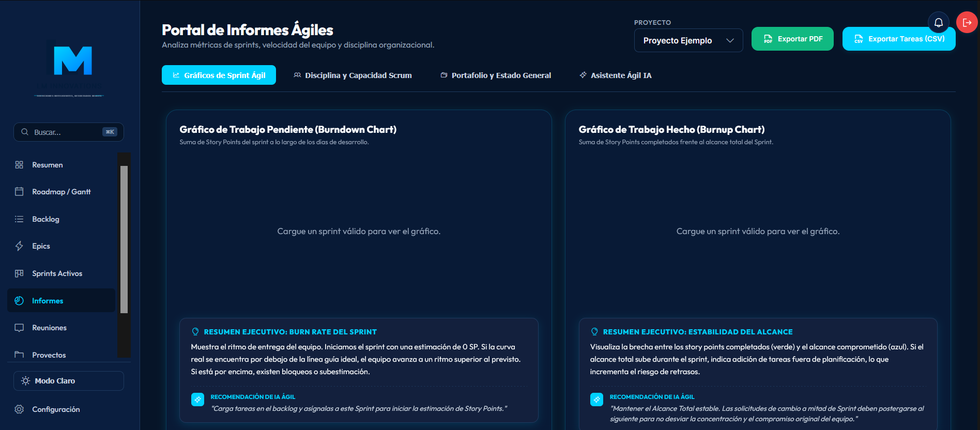The width and height of the screenshot is (980, 430).
Task: Click heading 'Gráfico de Trabajo Pendiente (Burndown Chart)'
Action: [x=288, y=129]
